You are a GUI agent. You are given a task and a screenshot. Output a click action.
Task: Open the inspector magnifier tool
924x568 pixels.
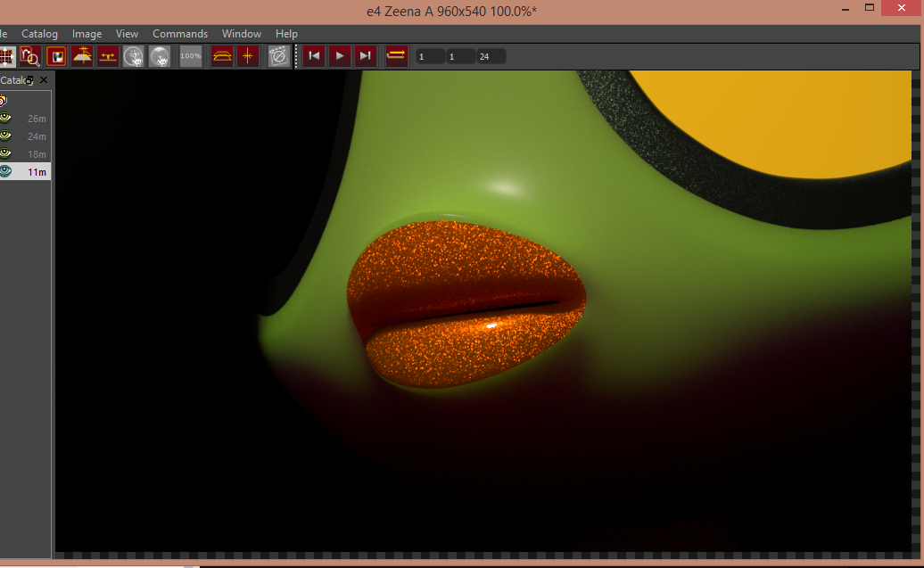(30, 56)
